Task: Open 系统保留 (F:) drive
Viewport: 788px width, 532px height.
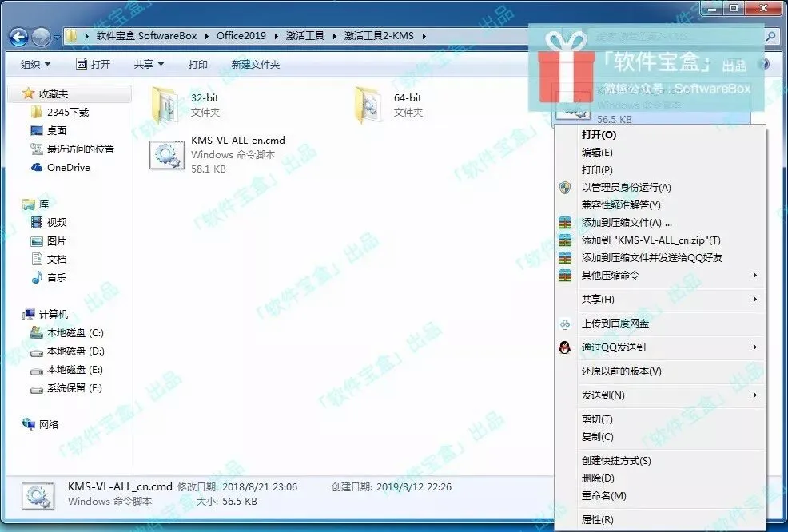Action: pos(66,388)
